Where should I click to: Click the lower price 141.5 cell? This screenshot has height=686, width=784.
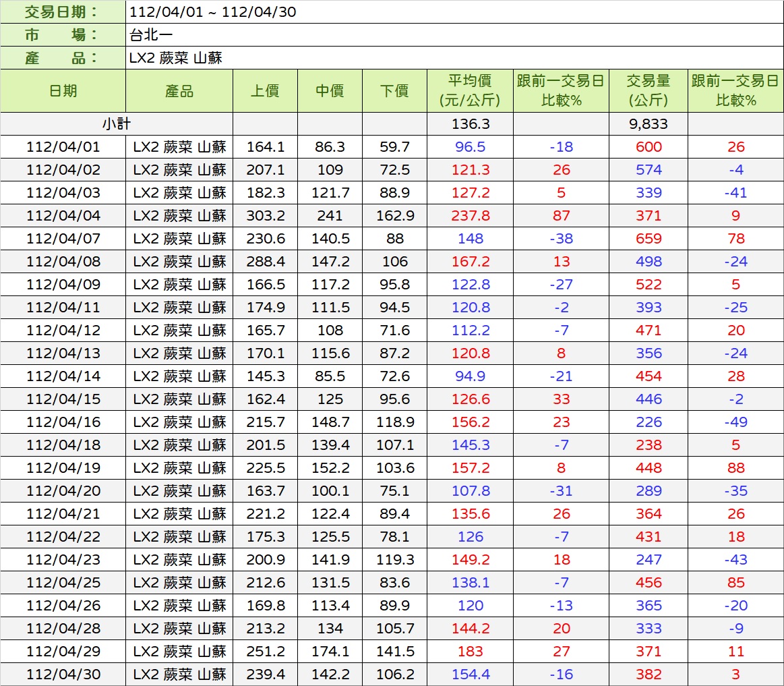[394, 652]
